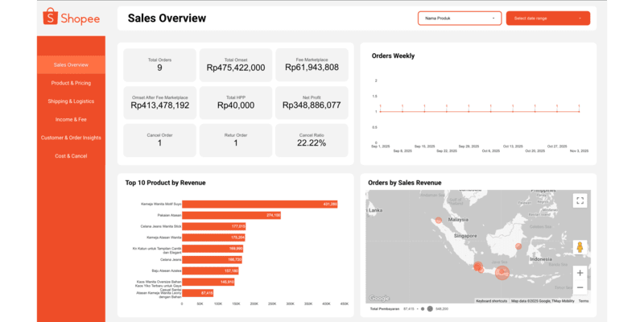Open the map Terms link
Screen dimensions: 644x322
[x=584, y=301]
